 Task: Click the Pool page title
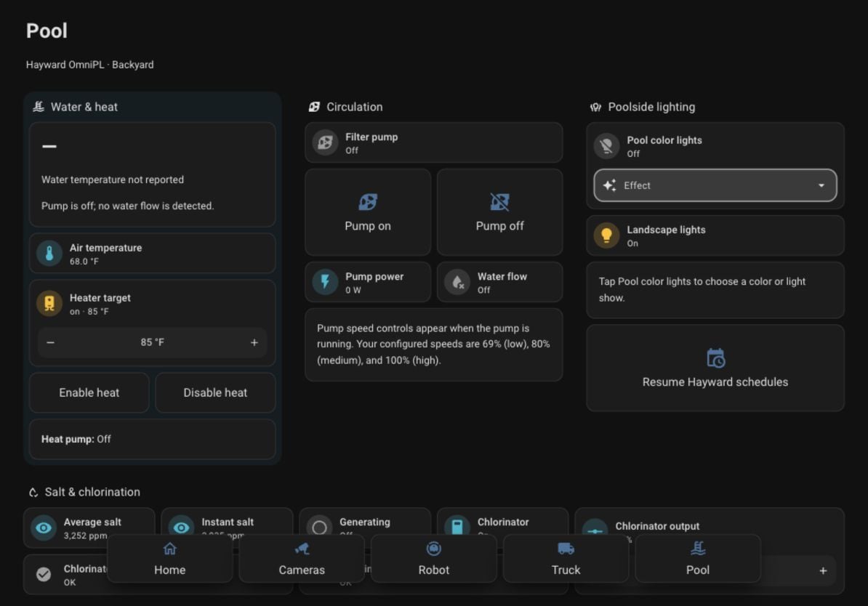click(x=47, y=31)
